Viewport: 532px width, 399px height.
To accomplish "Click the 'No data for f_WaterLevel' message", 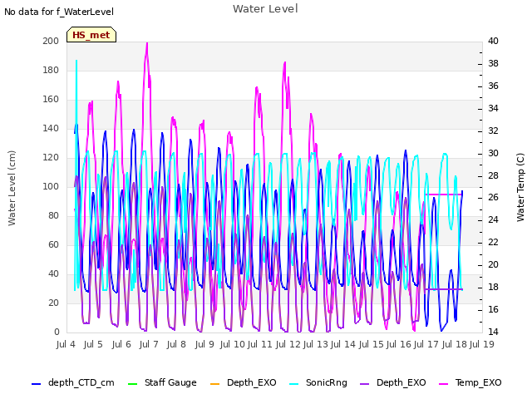I will (x=59, y=12).
